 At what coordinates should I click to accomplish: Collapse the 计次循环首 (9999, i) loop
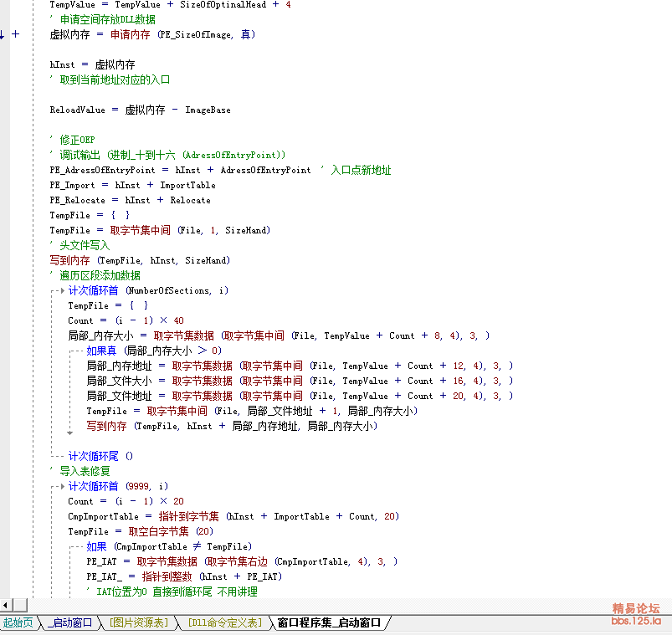63,486
